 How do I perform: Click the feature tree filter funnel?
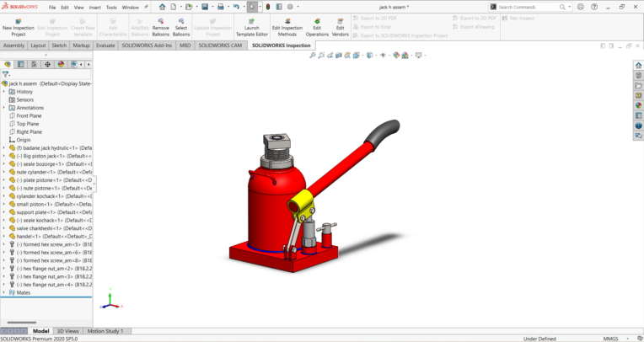point(5,74)
